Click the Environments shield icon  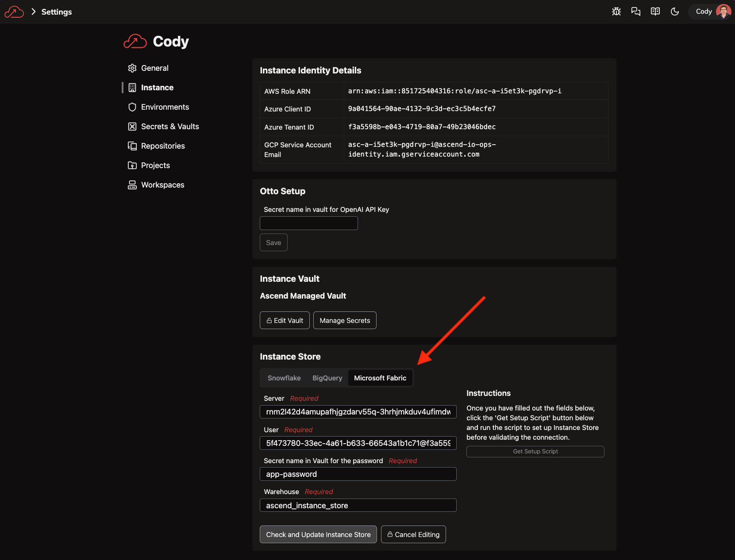[x=132, y=107]
